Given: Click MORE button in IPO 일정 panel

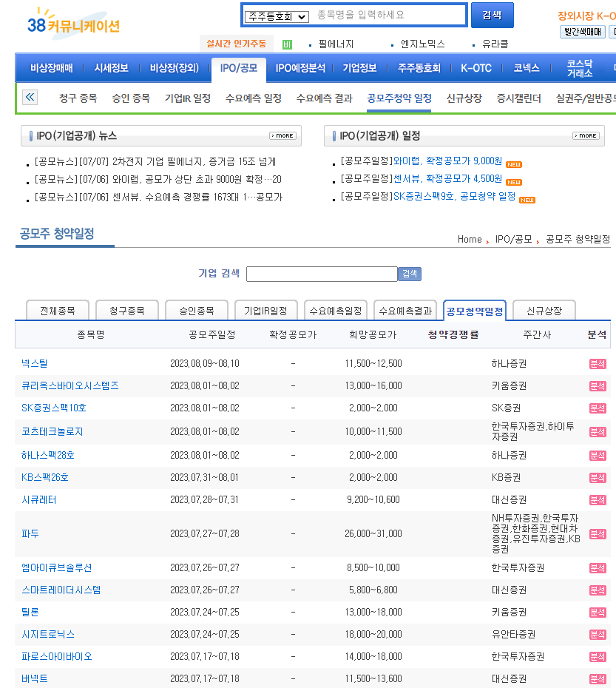Looking at the screenshot, I should (x=586, y=135).
